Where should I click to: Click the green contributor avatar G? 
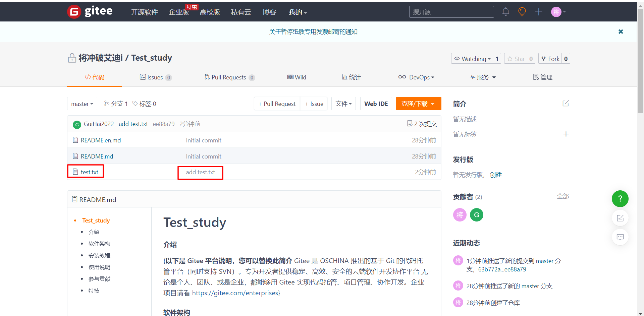tap(477, 215)
